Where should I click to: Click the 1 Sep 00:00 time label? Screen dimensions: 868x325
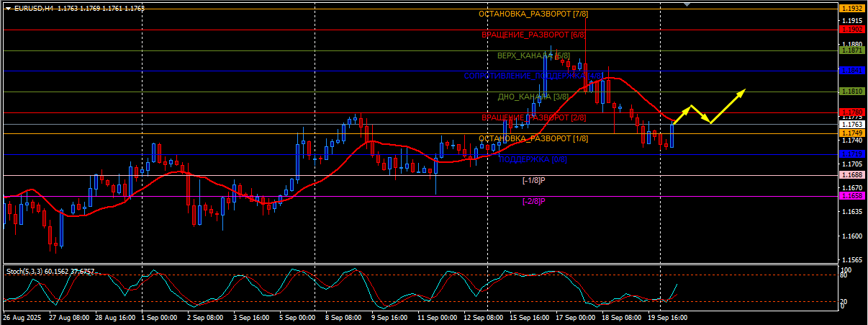click(159, 317)
